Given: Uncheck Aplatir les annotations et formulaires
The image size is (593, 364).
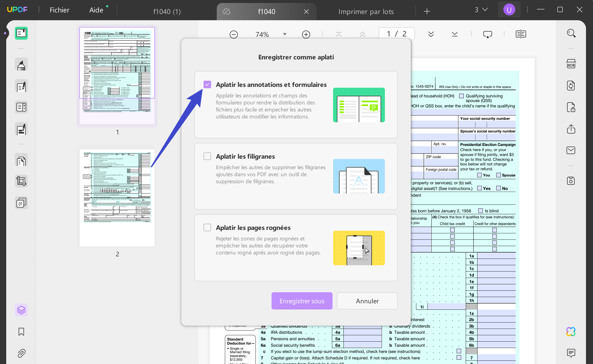Looking at the screenshot, I should coord(207,84).
